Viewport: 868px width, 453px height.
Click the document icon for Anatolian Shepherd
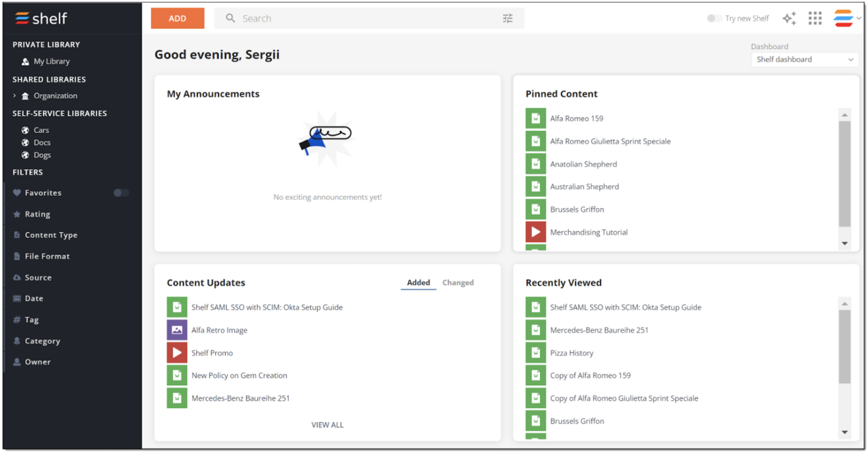(x=536, y=164)
